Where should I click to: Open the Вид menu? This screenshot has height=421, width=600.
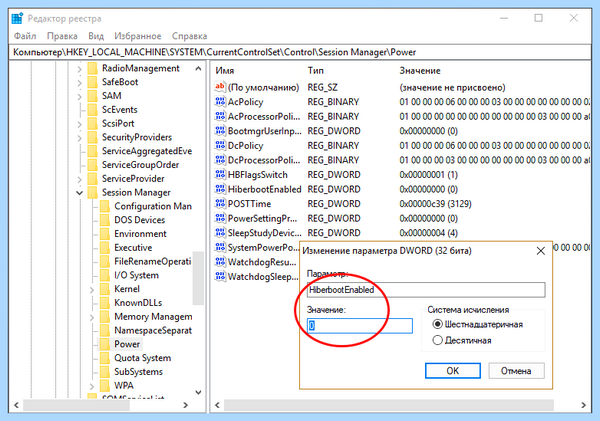click(96, 36)
